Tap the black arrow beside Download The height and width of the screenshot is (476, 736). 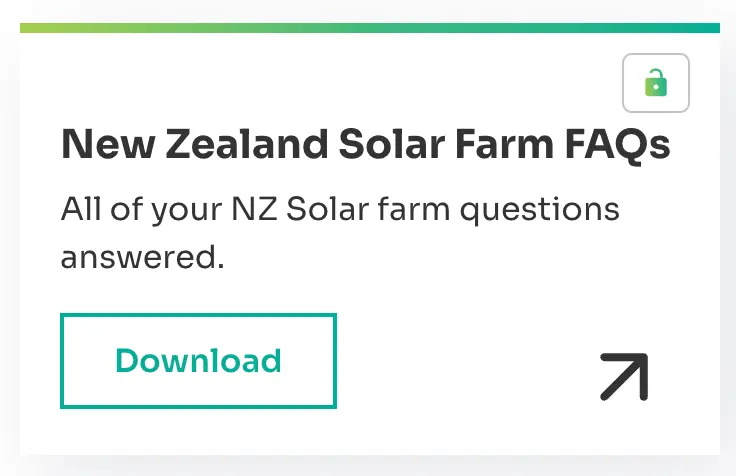pyautogui.click(x=624, y=377)
